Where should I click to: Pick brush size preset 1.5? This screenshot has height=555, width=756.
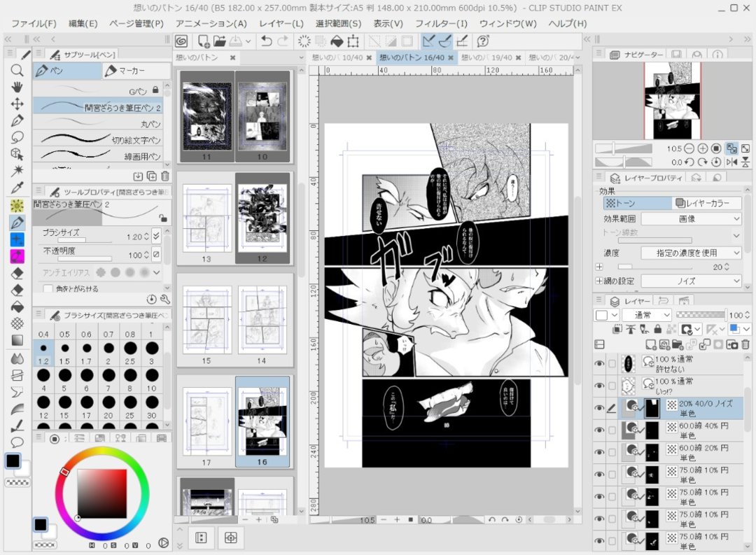pos(64,352)
